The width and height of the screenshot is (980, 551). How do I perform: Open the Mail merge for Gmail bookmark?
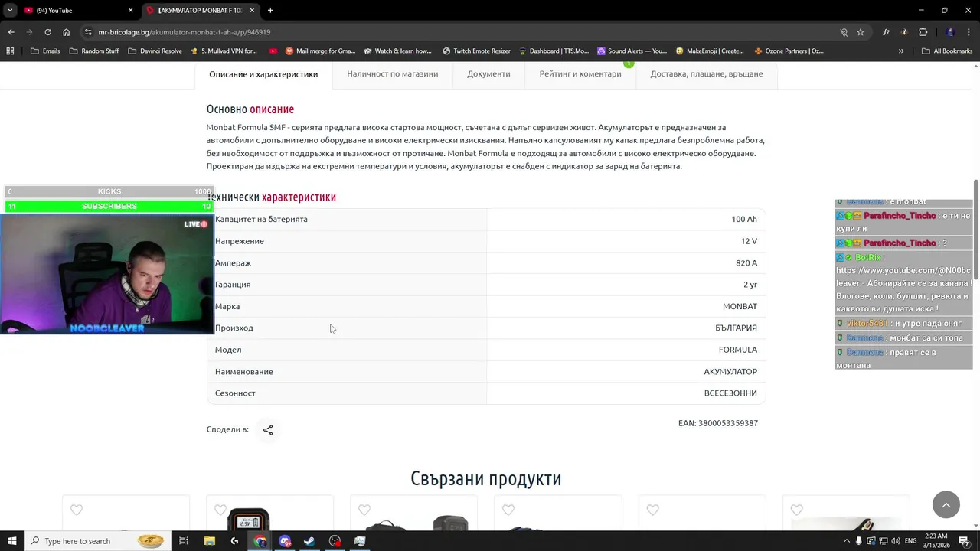321,51
